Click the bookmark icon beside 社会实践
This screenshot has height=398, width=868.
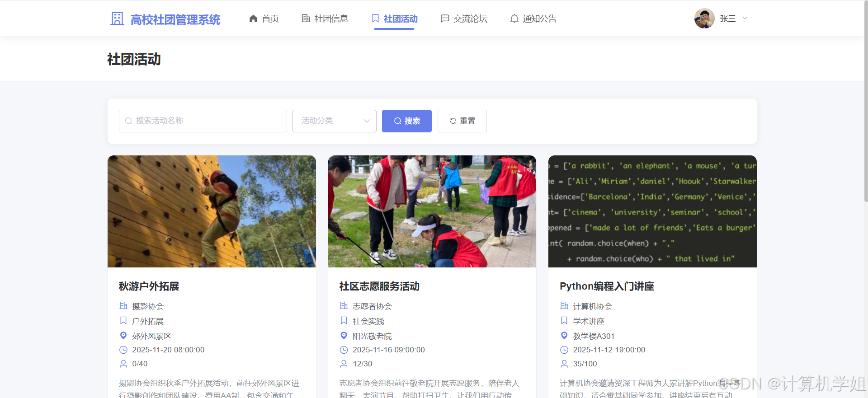[x=344, y=321]
